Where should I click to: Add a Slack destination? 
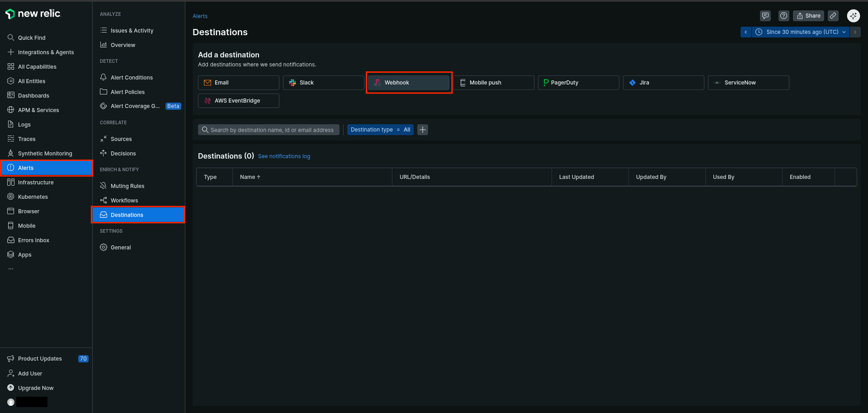323,83
